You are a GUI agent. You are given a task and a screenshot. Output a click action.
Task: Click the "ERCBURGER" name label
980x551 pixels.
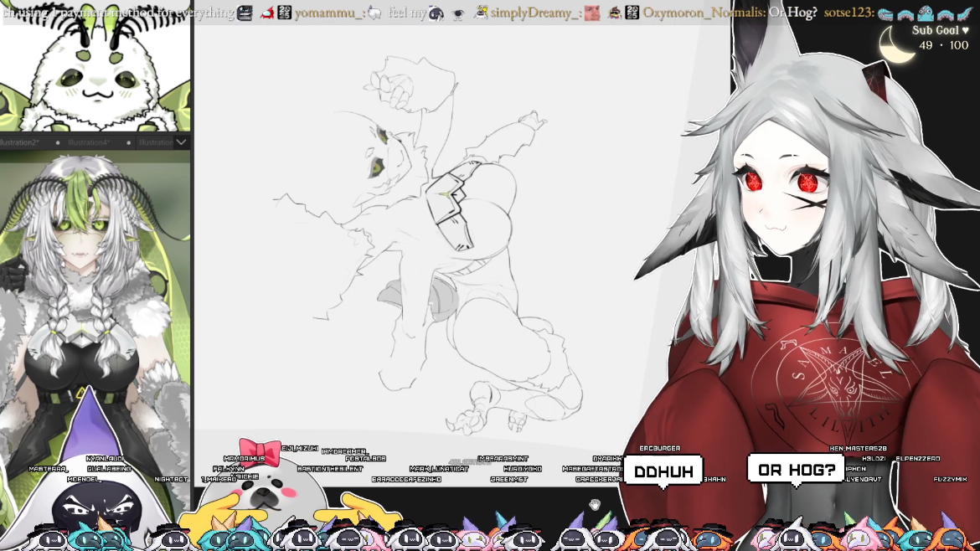(x=659, y=449)
